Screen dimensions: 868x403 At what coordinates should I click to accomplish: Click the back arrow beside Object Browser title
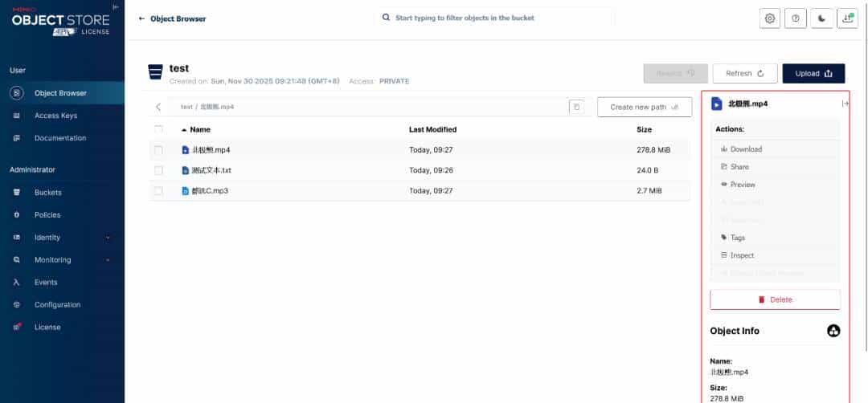pos(141,18)
